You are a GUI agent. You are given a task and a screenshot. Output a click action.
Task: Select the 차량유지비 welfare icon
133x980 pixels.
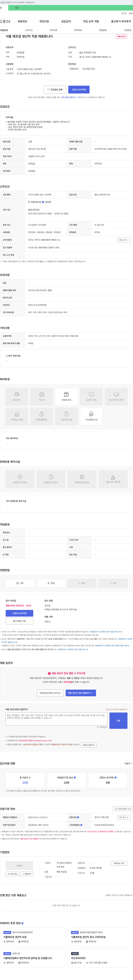[66, 396]
